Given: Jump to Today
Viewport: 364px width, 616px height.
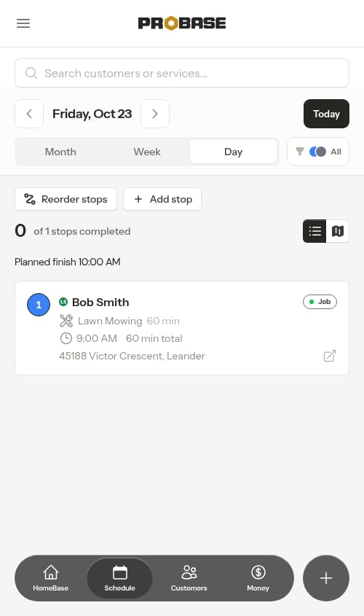Looking at the screenshot, I should click(x=326, y=114).
